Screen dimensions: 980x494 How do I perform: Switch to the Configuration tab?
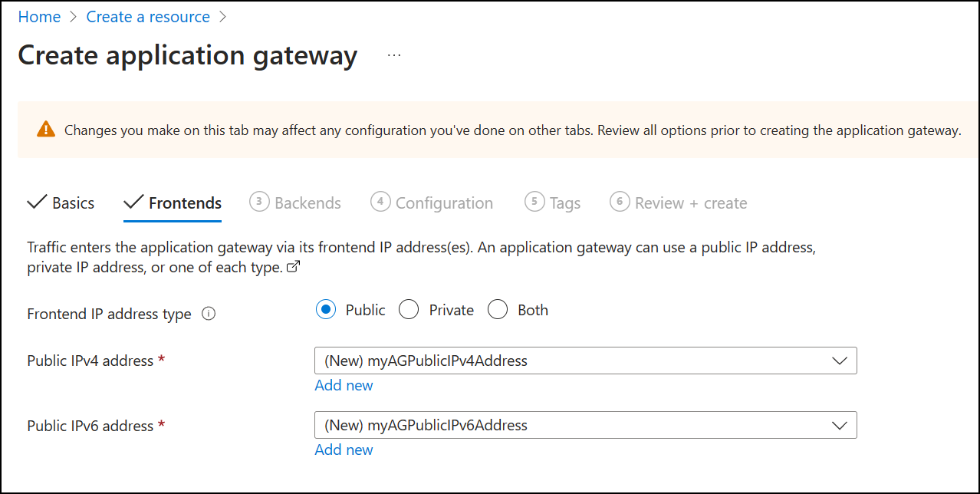tap(443, 203)
